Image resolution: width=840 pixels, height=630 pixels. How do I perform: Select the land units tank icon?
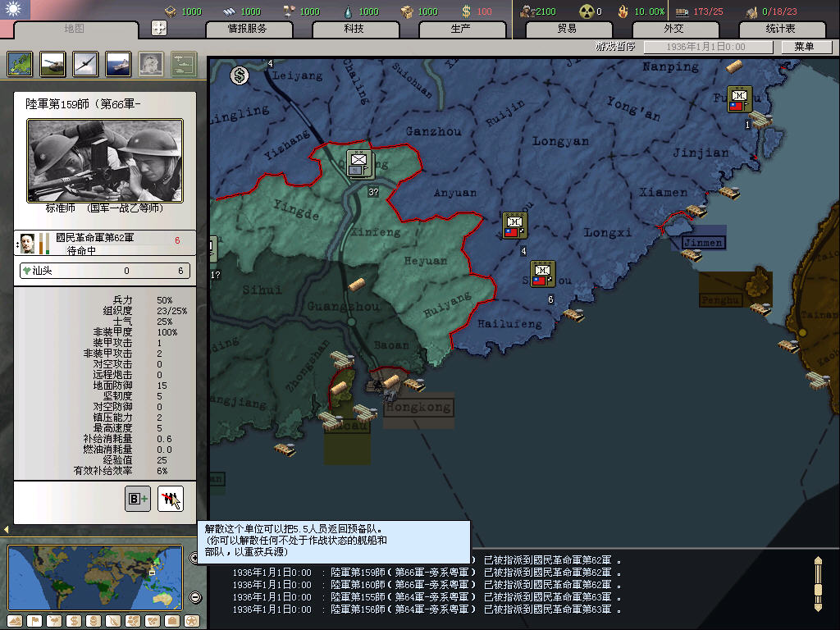pyautogui.click(x=52, y=63)
